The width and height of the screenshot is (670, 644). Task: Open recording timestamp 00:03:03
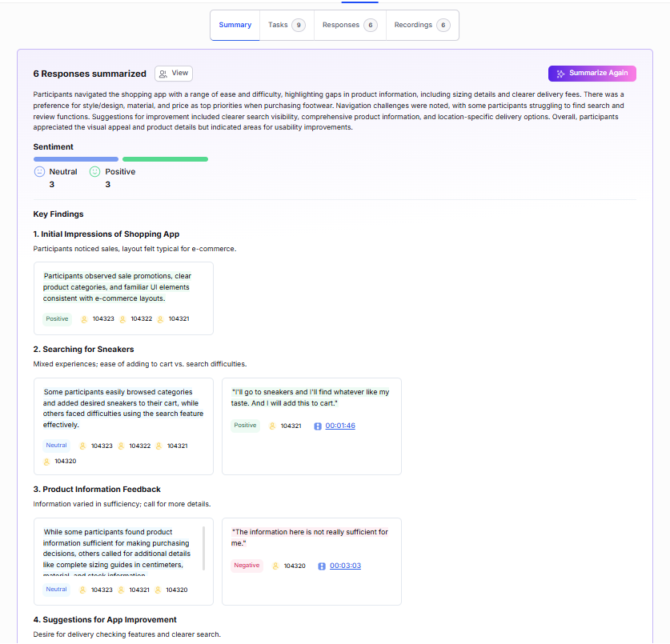345,566
